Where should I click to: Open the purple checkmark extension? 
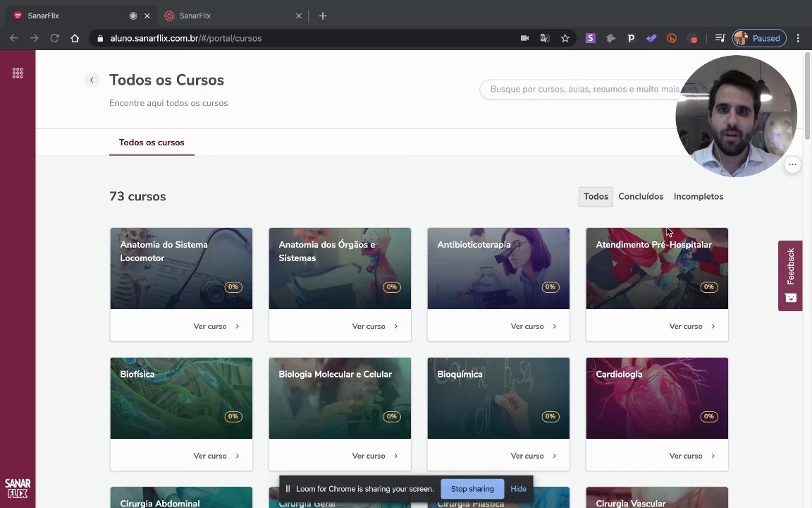(651, 38)
